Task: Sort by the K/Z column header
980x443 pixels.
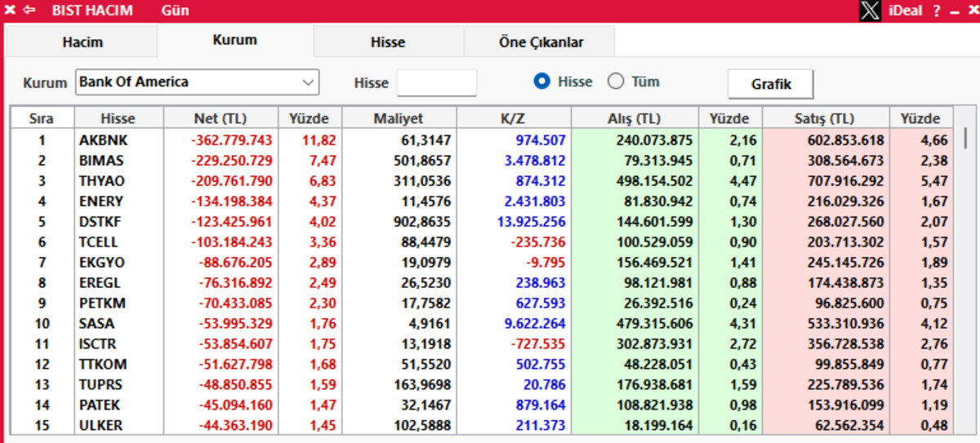Action: 513,118
